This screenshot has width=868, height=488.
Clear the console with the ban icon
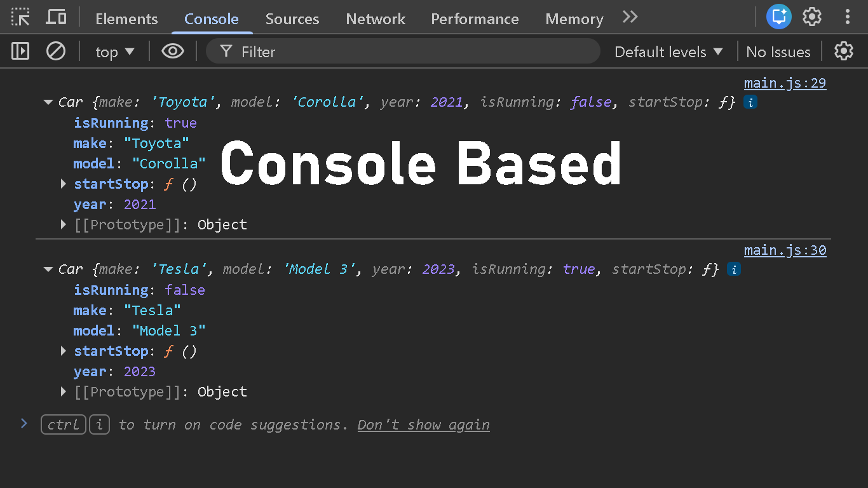point(56,51)
